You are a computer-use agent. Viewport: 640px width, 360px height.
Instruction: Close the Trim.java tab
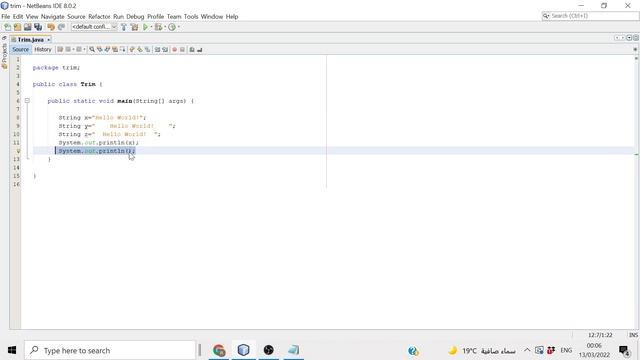click(49, 40)
